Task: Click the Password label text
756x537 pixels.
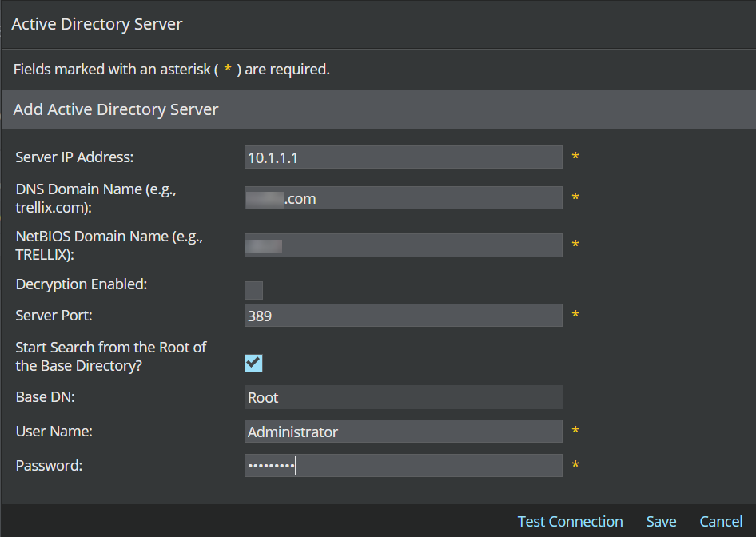Action: [x=49, y=466]
